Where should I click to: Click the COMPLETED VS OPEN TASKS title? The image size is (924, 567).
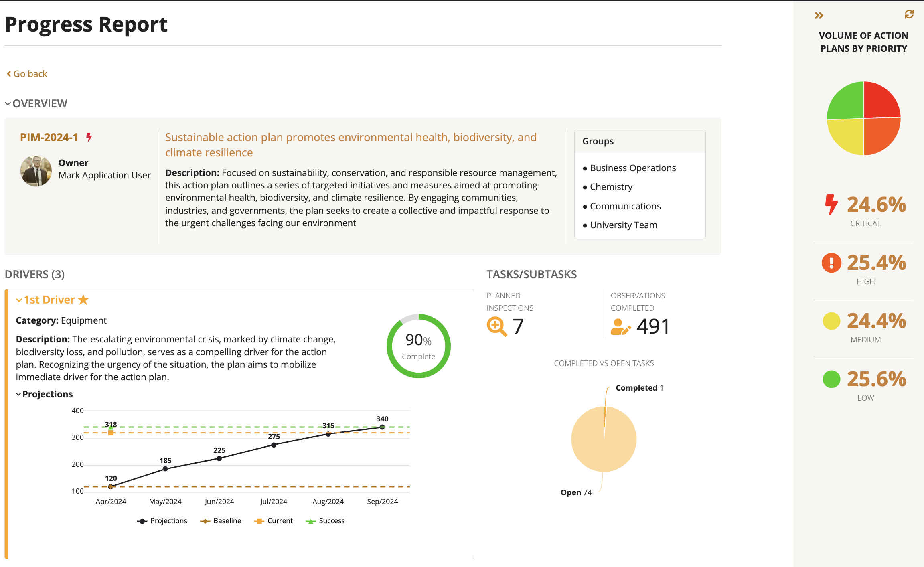604,363
